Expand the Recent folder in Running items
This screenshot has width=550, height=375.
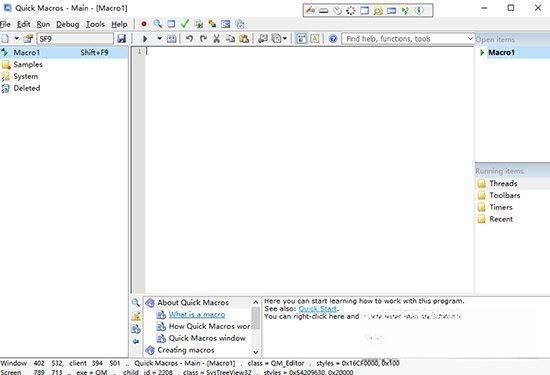pos(495,219)
